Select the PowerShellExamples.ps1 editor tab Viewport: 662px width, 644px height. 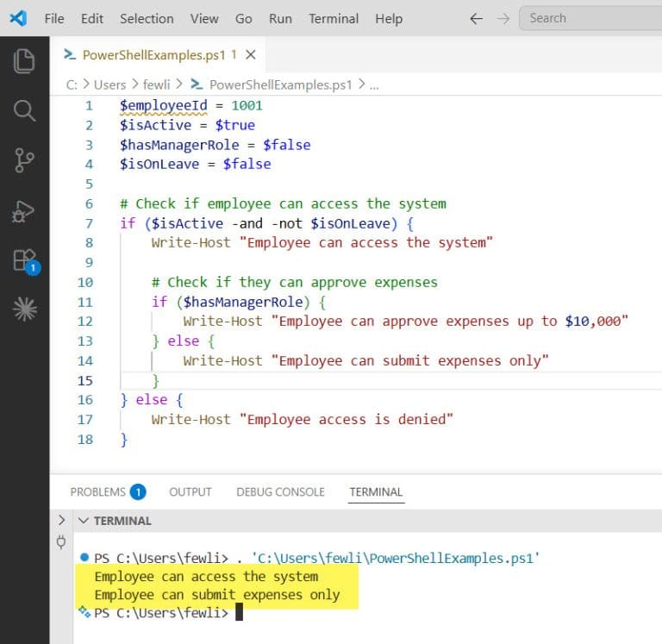click(x=158, y=54)
